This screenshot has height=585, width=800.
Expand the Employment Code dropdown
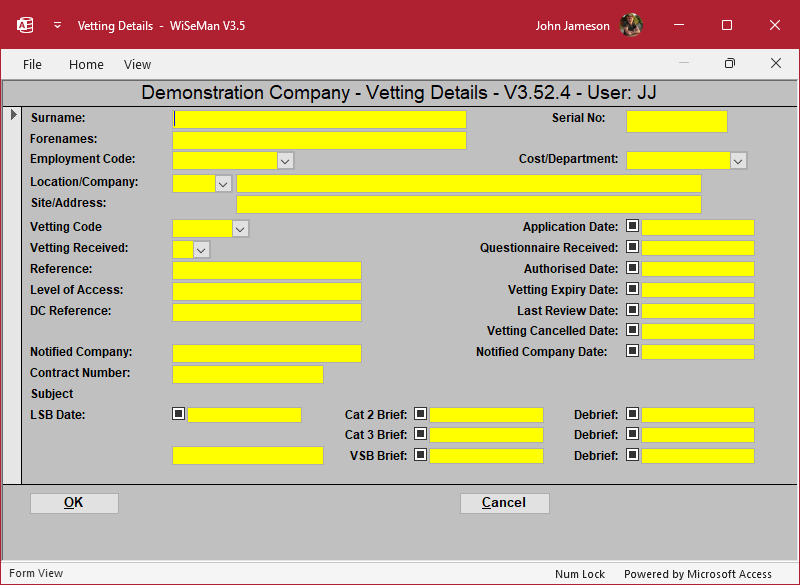tap(285, 160)
